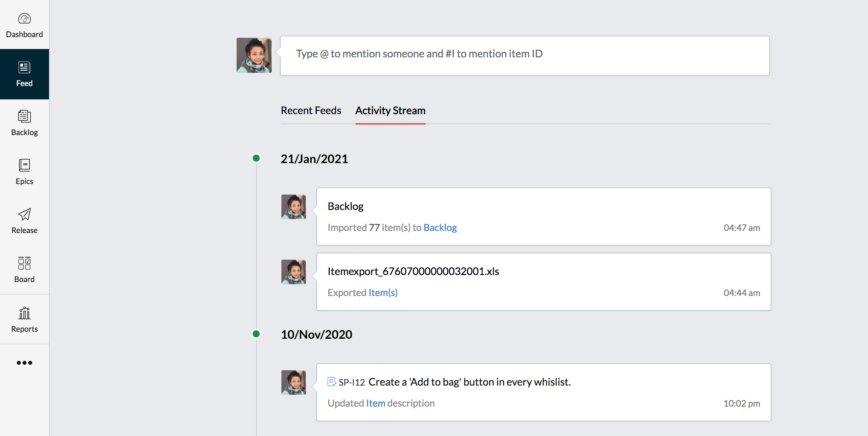Open the Itemexport_67607000000032001.xls entry
Image resolution: width=868 pixels, height=436 pixels.
pos(413,272)
